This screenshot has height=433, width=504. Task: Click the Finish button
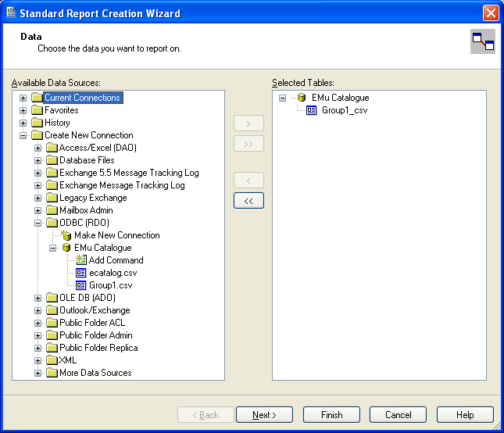[x=331, y=415]
